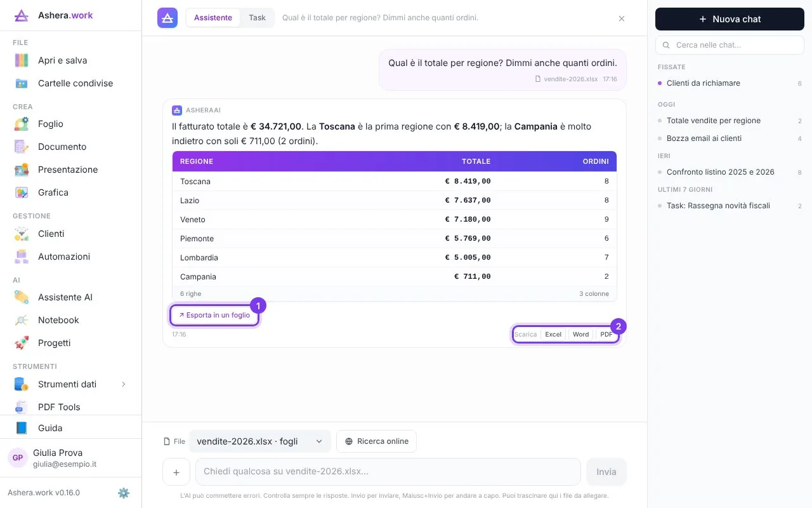The width and height of the screenshot is (812, 508).
Task: Open chat Totale vendite per regione
Action: click(730, 121)
